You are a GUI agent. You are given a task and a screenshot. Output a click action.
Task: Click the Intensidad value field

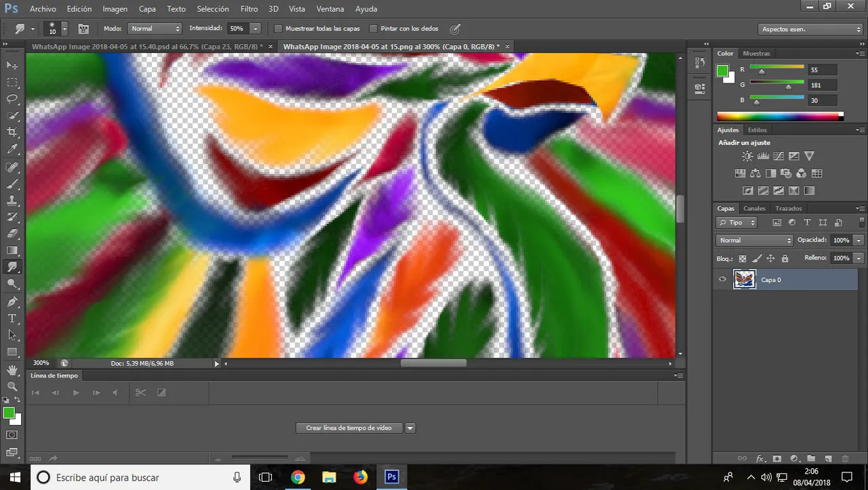coord(237,29)
